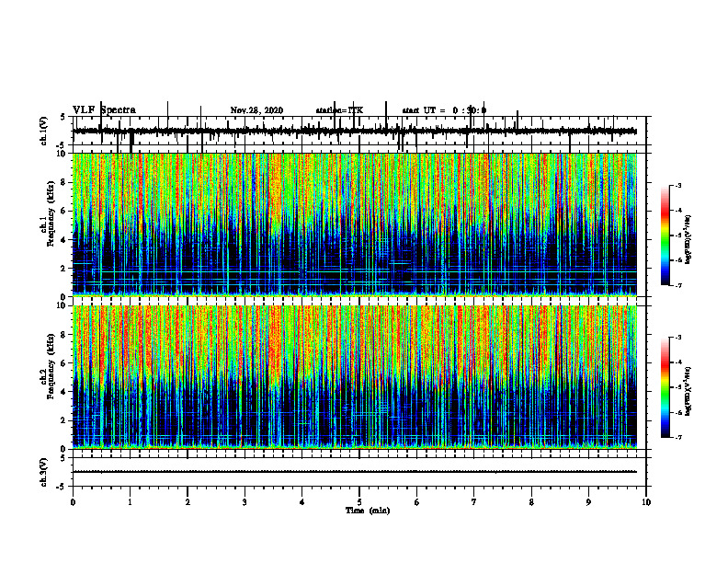Click the time axis tick label "4"

tap(302, 502)
